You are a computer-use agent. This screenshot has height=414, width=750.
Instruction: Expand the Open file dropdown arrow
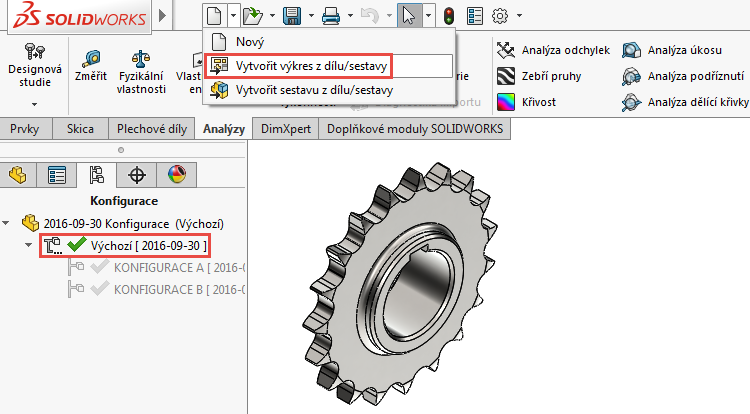click(272, 16)
